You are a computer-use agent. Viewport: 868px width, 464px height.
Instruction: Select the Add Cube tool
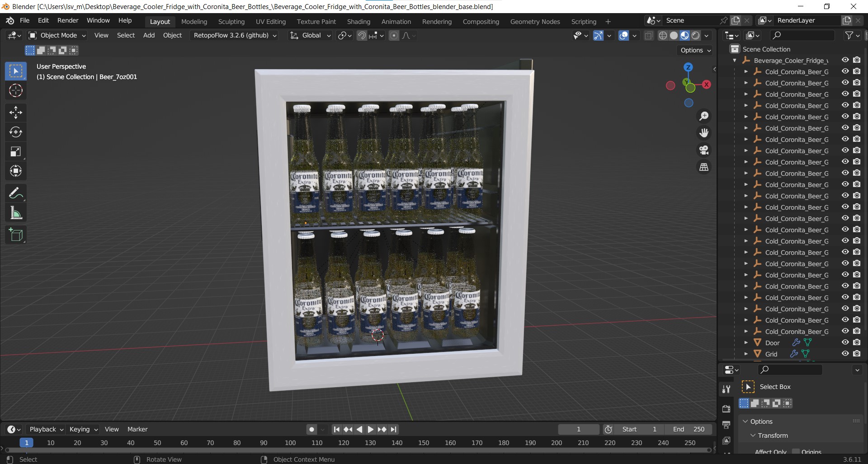coord(16,235)
